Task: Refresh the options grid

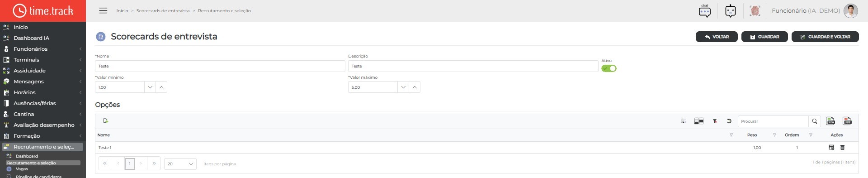Action: pyautogui.click(x=729, y=121)
